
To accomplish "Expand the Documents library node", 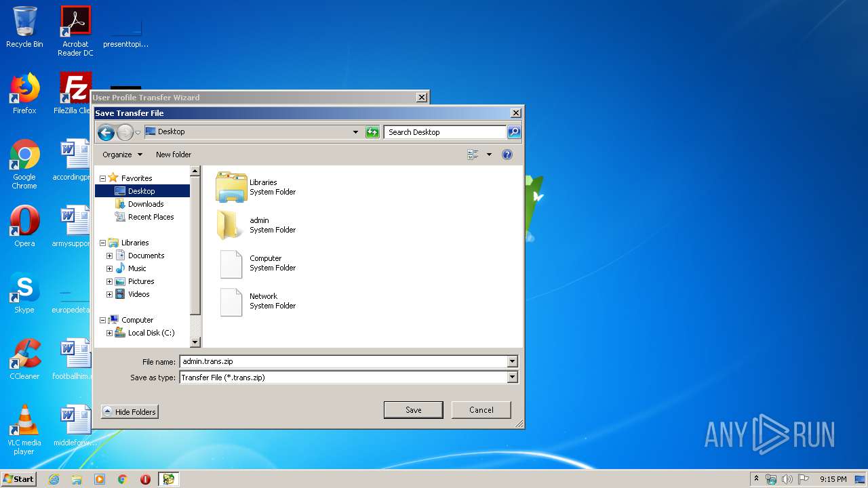I will tap(110, 256).
